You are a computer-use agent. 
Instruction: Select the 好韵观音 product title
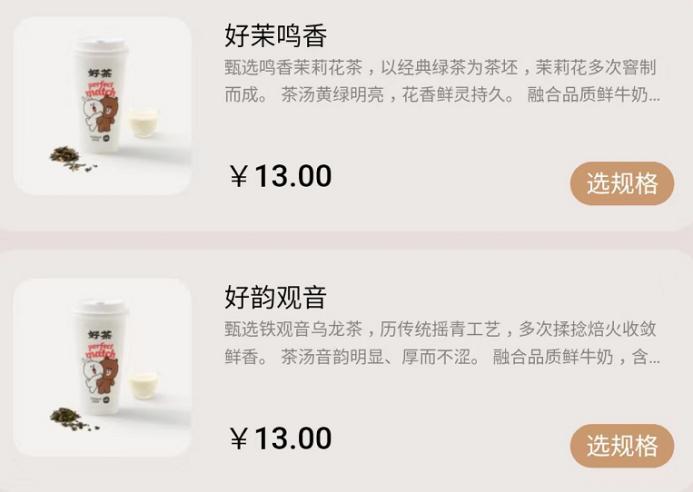coord(276,297)
